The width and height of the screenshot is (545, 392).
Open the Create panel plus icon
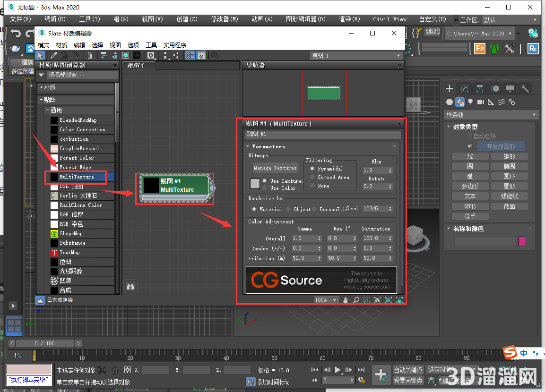[x=449, y=88]
